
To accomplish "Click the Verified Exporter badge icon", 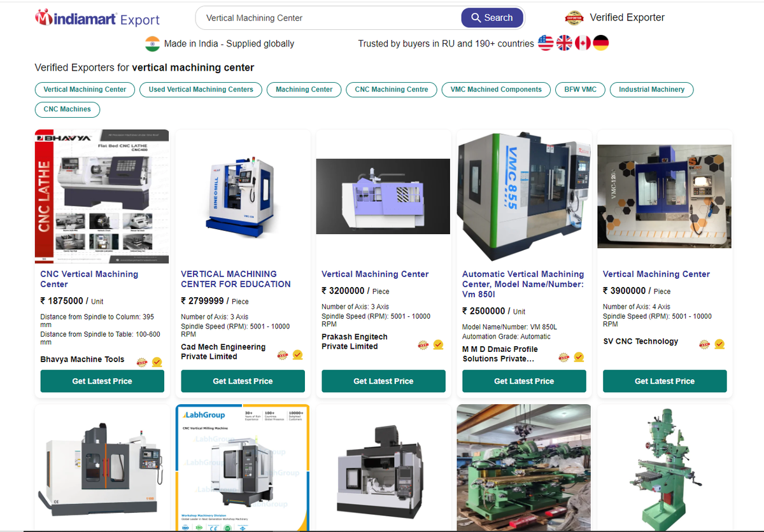I will pyautogui.click(x=574, y=18).
